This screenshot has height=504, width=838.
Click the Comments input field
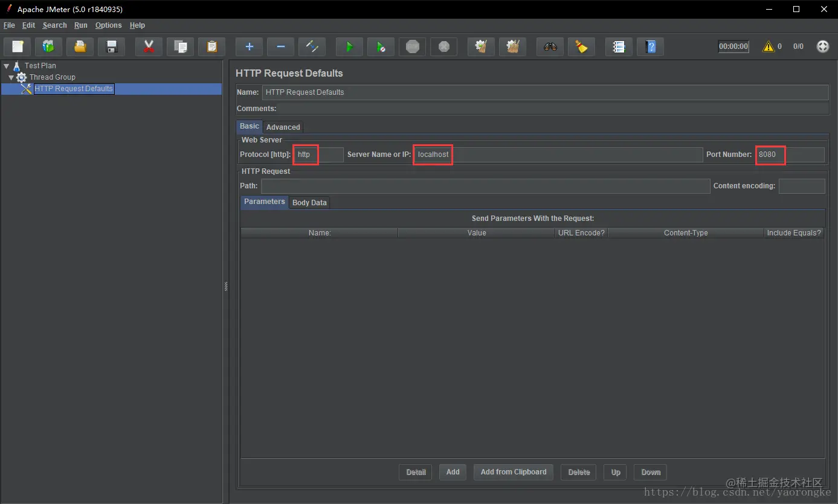553,109
